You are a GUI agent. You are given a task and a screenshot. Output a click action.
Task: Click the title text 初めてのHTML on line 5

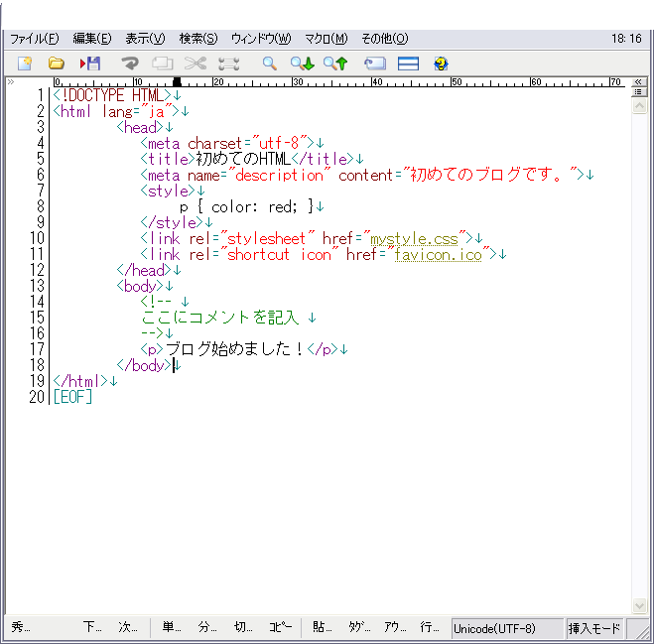click(x=243, y=159)
